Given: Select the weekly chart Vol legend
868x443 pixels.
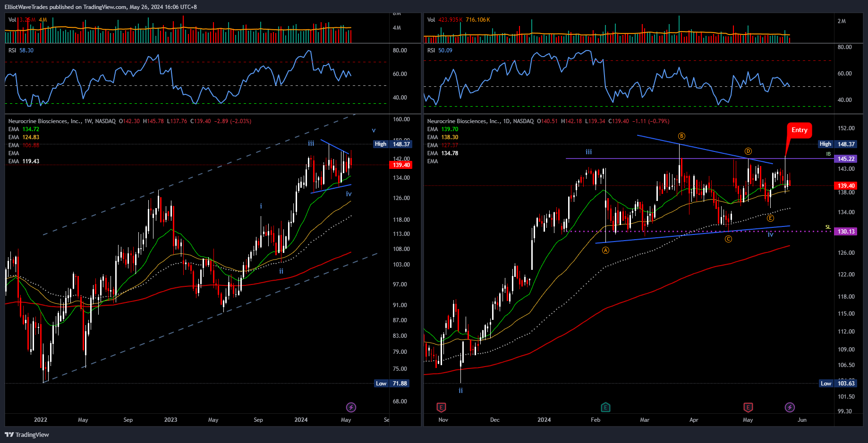Looking at the screenshot, I should coord(27,20).
